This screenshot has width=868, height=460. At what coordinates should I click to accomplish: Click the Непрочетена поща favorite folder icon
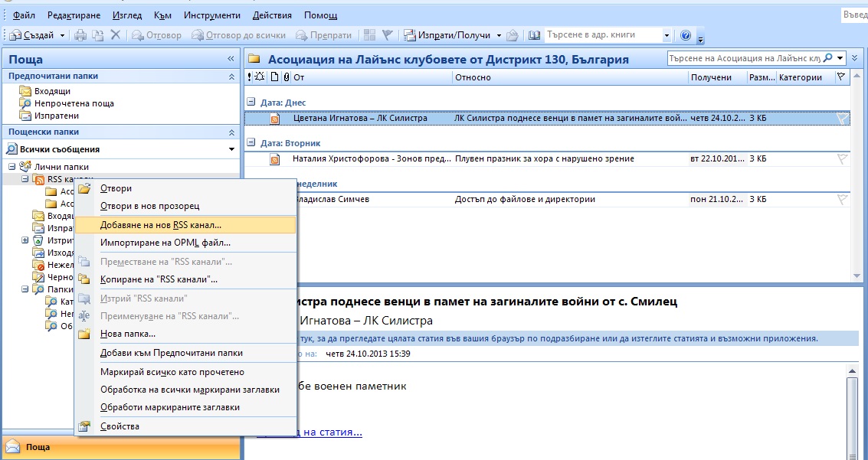click(x=26, y=103)
